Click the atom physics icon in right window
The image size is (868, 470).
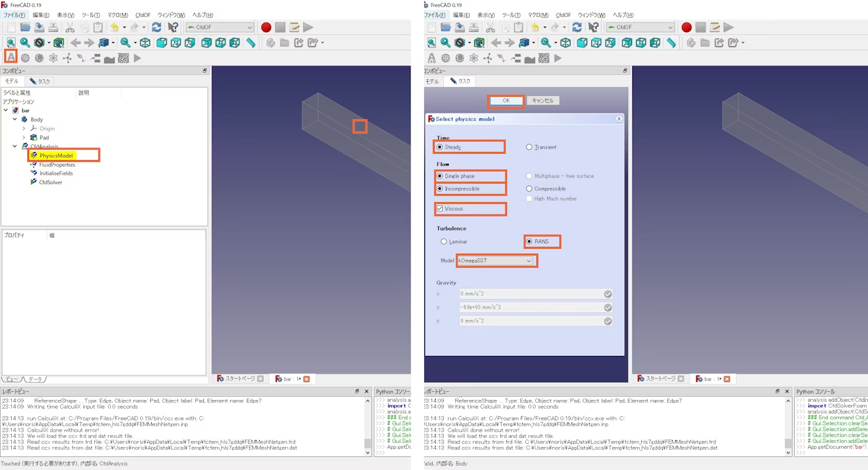[x=474, y=58]
